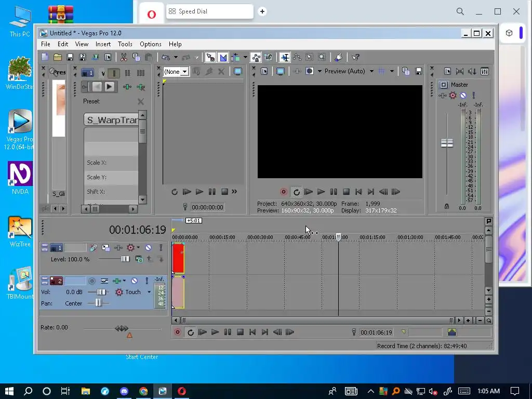The width and height of the screenshot is (532, 399).
Task: Copy selection using the main toolbar copy icon
Action: click(x=136, y=57)
